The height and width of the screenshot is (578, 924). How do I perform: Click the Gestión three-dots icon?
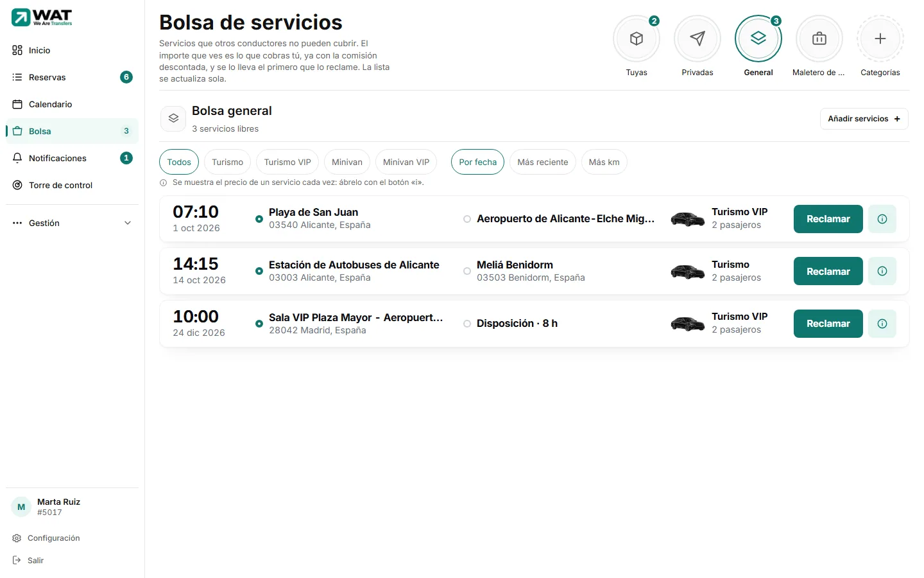coord(17,223)
